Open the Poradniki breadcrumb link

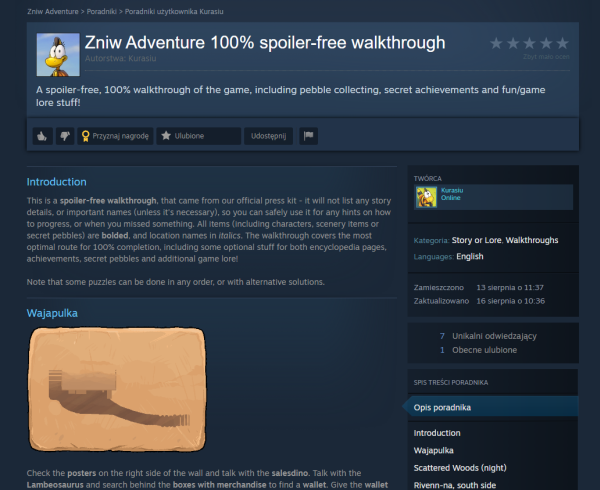[101, 11]
